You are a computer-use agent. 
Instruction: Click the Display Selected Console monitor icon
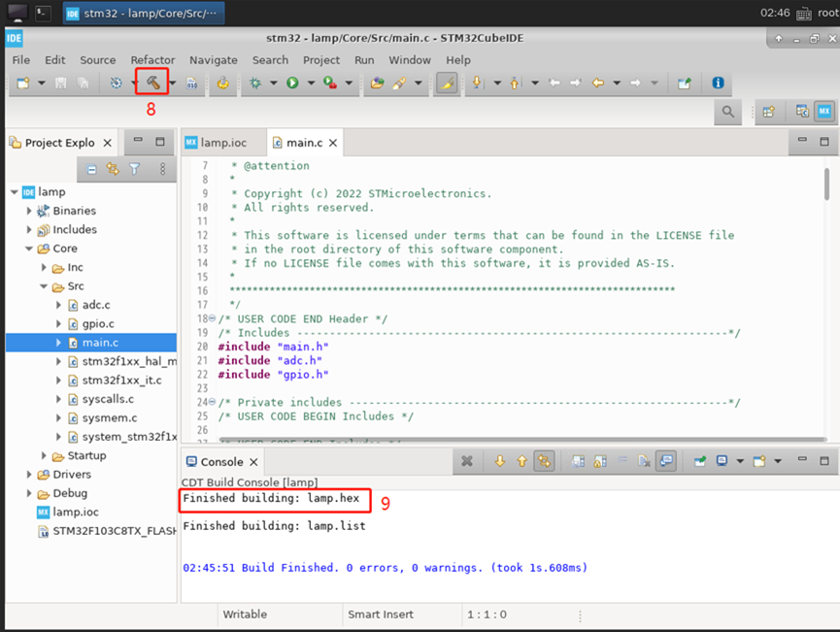(x=722, y=461)
